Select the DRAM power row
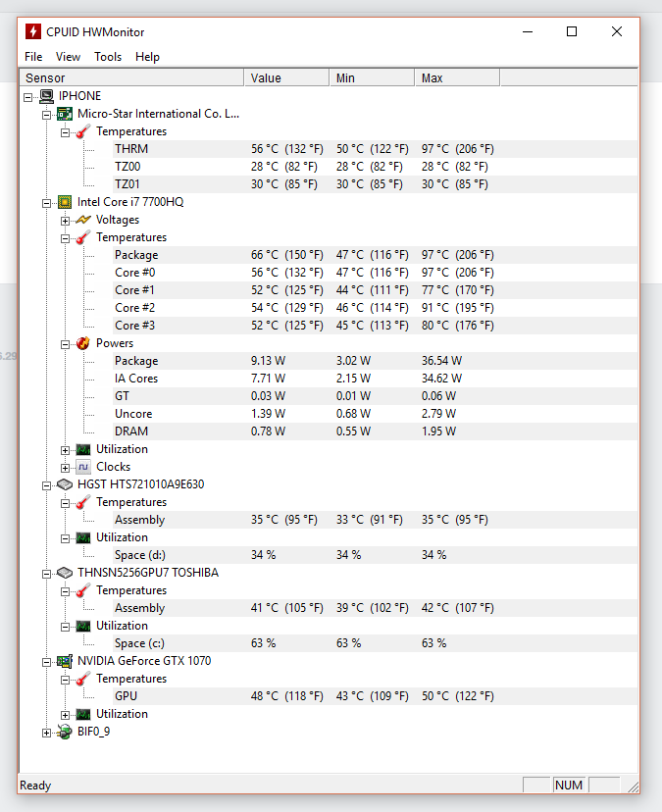This screenshot has height=812, width=662. pos(375,431)
